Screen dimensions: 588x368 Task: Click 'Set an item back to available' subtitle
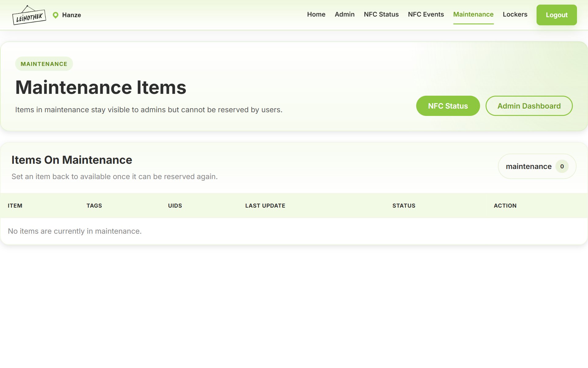(115, 177)
